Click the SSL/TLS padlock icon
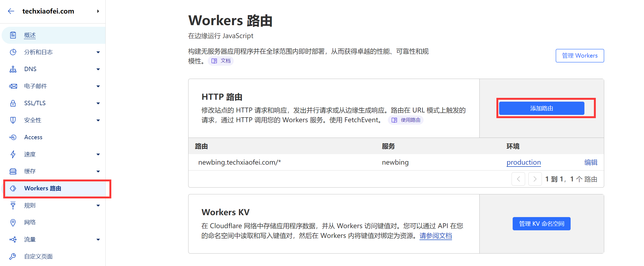Image resolution: width=644 pixels, height=266 pixels. tap(13, 103)
